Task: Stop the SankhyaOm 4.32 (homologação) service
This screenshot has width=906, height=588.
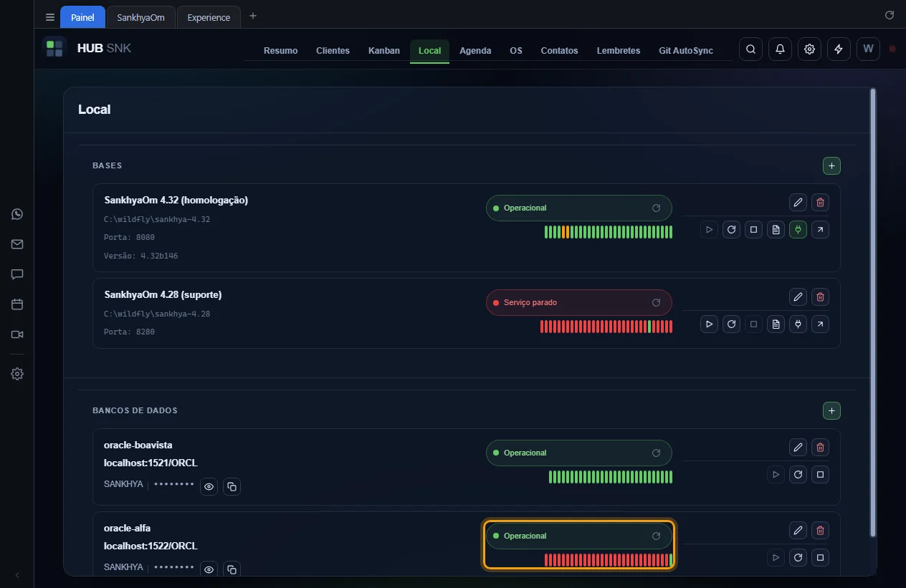Action: [x=753, y=230]
